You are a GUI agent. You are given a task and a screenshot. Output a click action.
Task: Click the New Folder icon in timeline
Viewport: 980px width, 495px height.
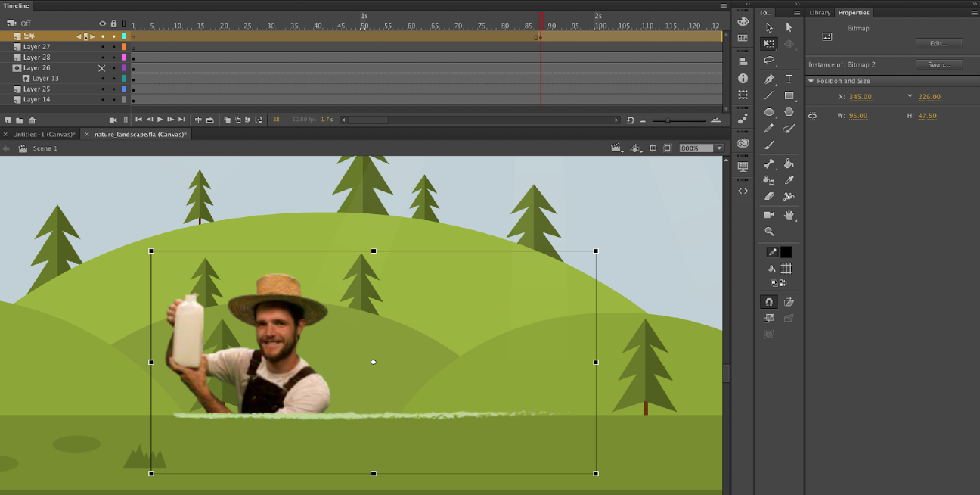click(x=20, y=120)
